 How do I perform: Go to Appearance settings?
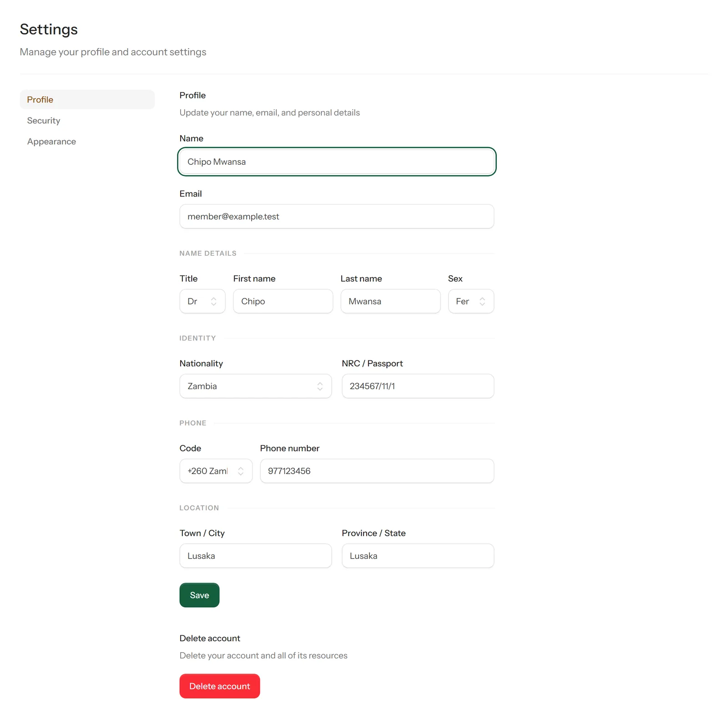pyautogui.click(x=87, y=142)
